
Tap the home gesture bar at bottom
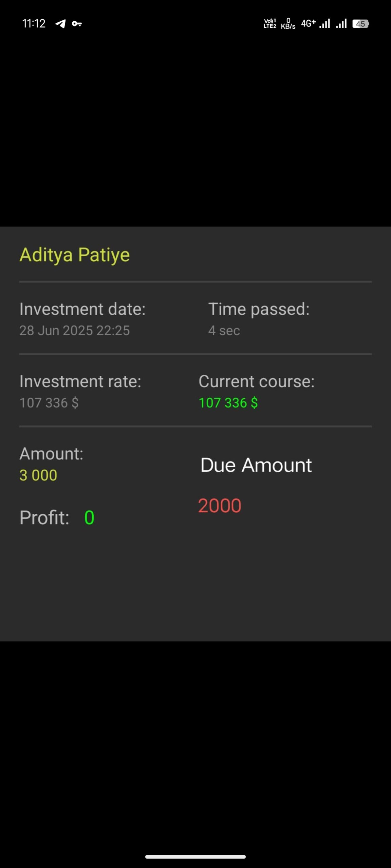click(195, 856)
